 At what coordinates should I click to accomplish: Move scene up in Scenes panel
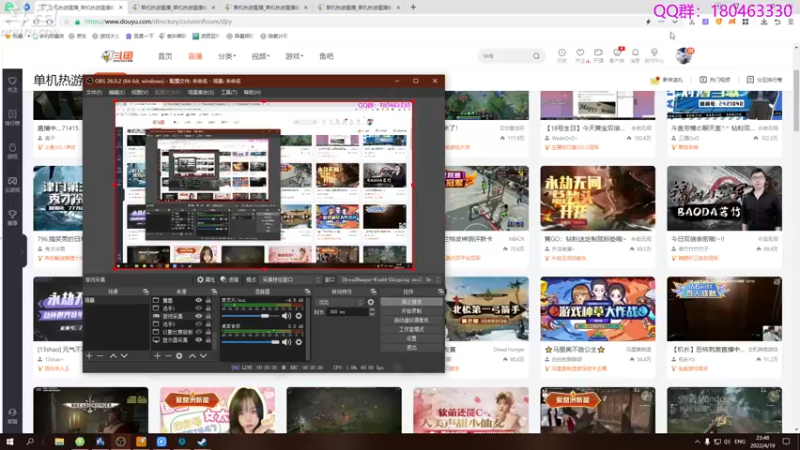tap(113, 356)
